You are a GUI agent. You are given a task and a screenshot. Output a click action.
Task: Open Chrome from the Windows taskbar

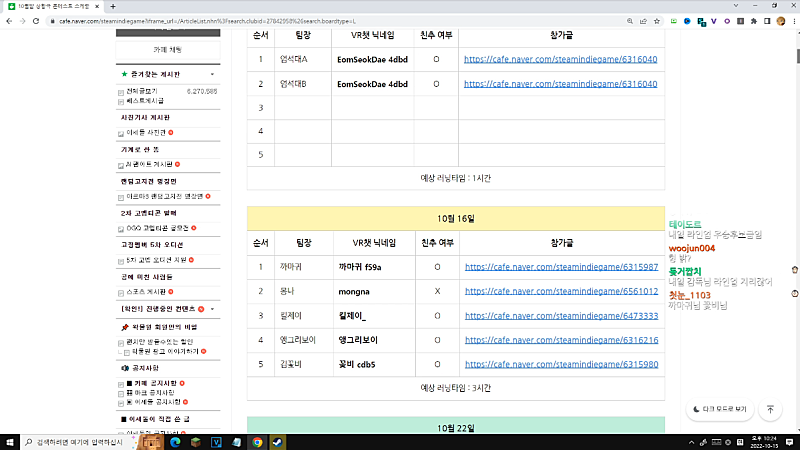coord(257,441)
